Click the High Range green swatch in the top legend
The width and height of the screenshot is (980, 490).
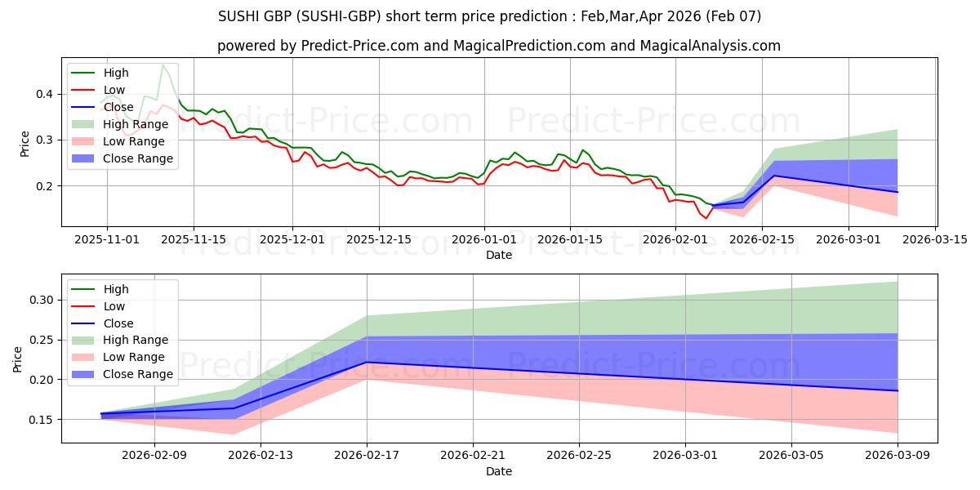pos(83,124)
